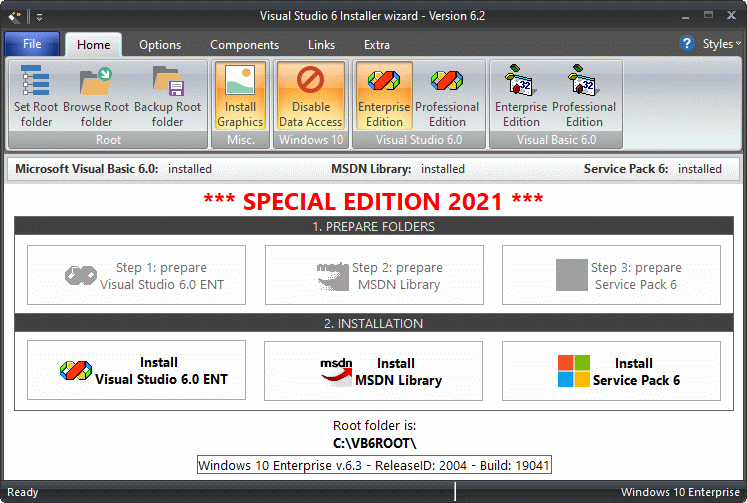Choose Visual Basic 6.0 Enterprise Edition
The height and width of the screenshot is (503, 747).
click(521, 96)
